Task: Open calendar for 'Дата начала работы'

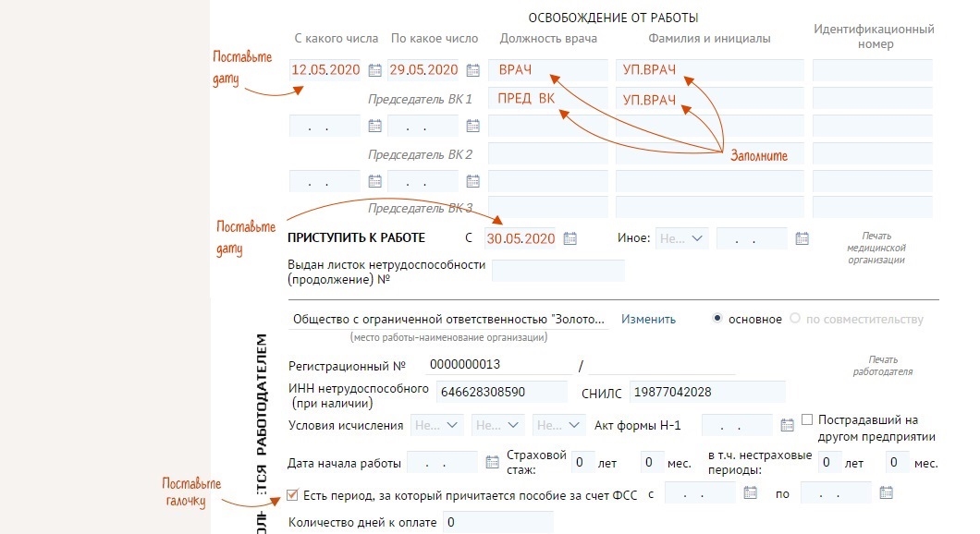Action: tap(493, 461)
